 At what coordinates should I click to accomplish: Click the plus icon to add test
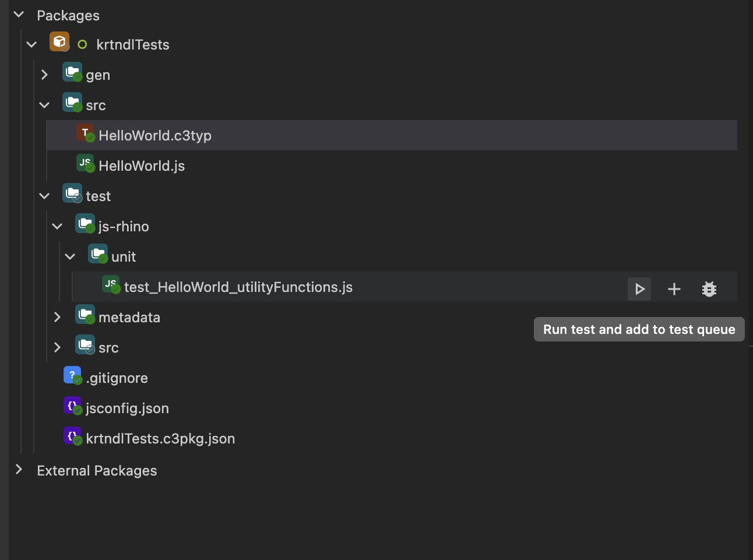674,288
